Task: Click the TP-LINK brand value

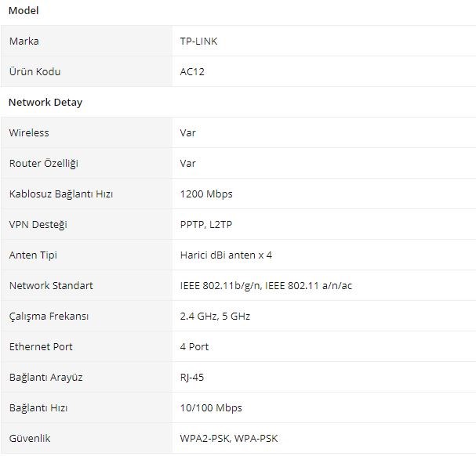Action: coord(199,41)
